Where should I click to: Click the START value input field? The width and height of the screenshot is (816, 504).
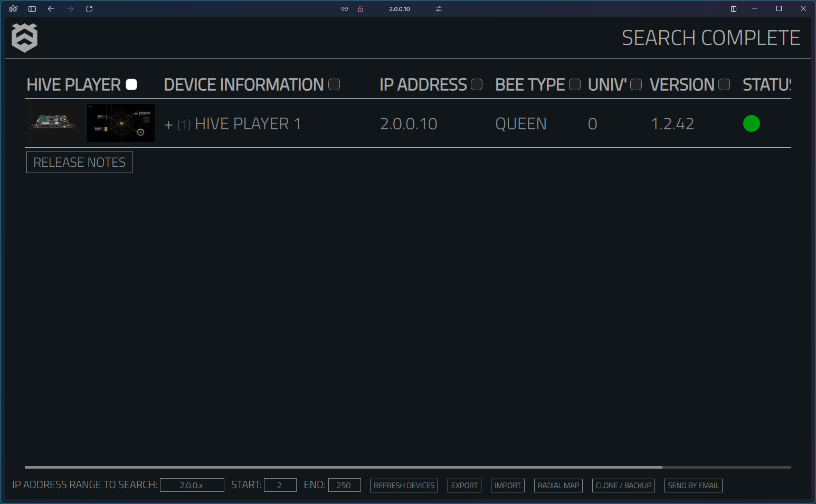coord(280,485)
